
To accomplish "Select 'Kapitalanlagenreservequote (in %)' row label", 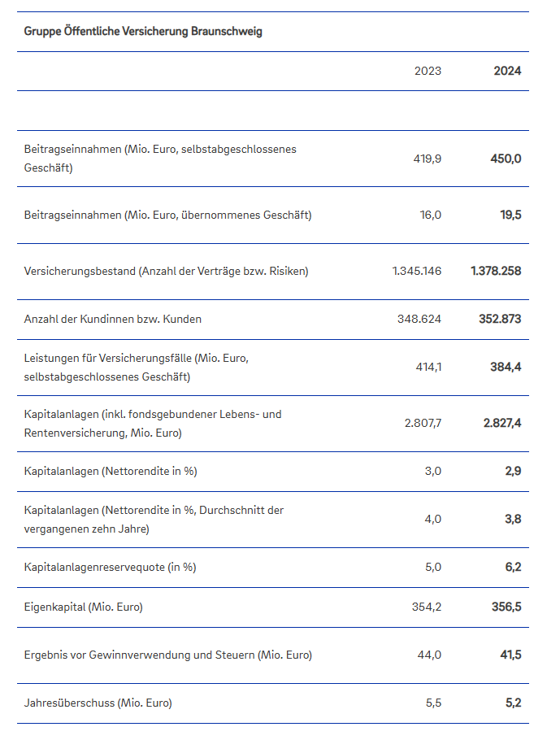I will tap(110, 568).
